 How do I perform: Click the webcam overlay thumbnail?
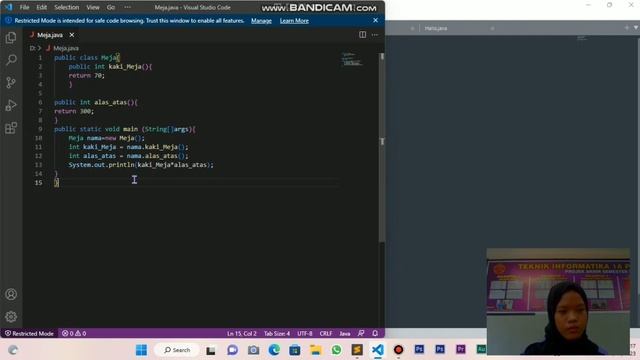click(x=558, y=301)
